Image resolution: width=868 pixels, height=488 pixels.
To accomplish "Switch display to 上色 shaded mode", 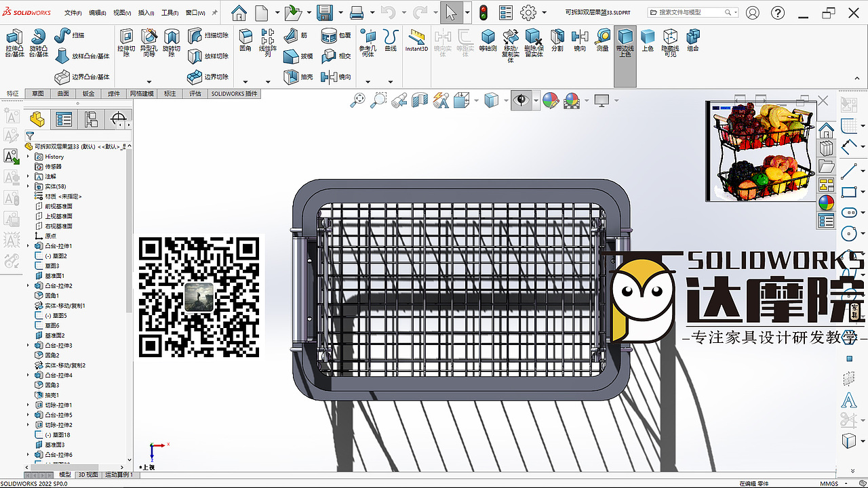I will [x=648, y=40].
